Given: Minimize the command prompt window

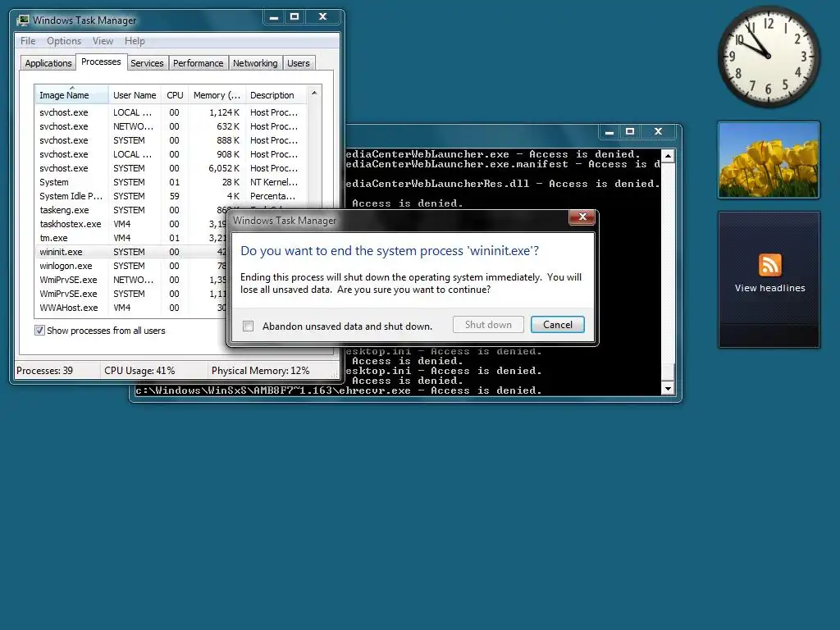Looking at the screenshot, I should [609, 131].
